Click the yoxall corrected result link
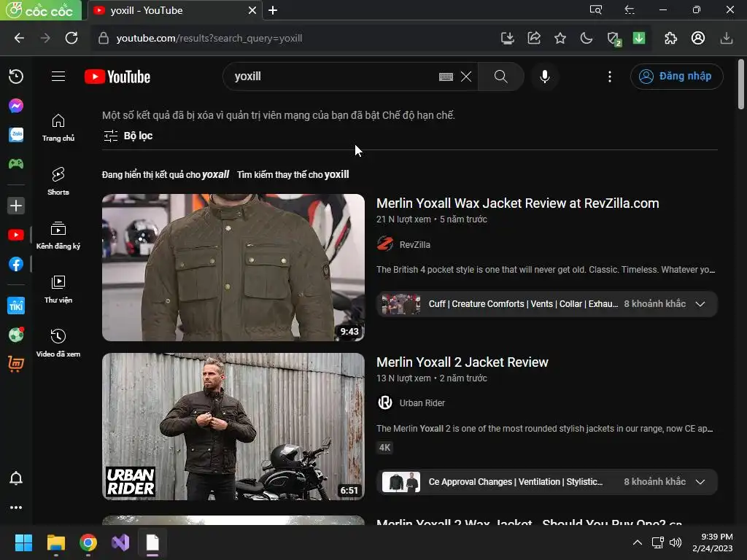Screen dimensions: 747x560 coord(215,174)
